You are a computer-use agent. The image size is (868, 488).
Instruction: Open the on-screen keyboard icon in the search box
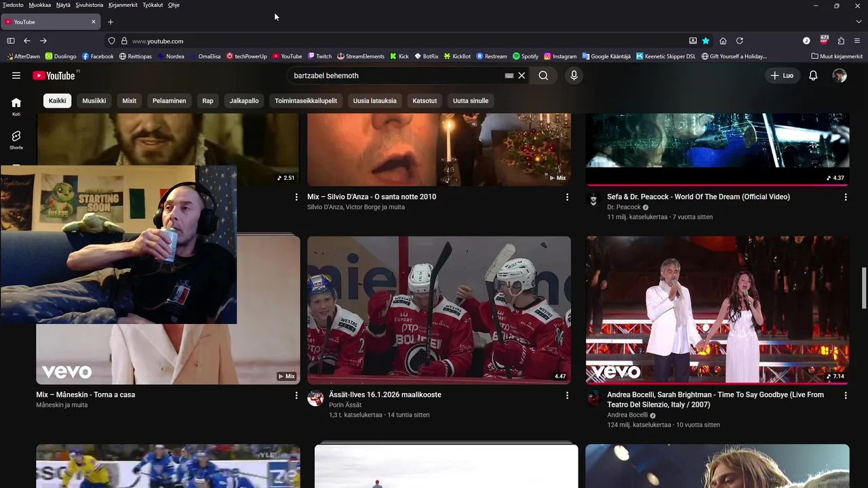[x=509, y=76]
